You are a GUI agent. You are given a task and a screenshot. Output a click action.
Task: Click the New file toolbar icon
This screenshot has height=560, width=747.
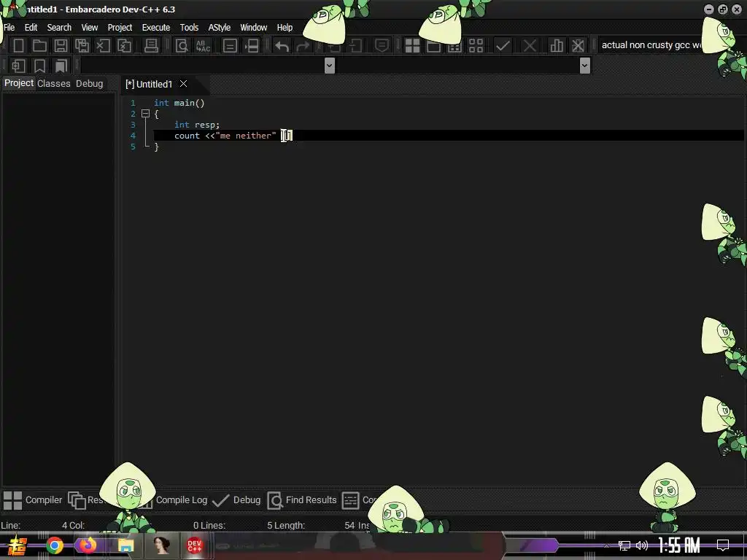[18, 46]
